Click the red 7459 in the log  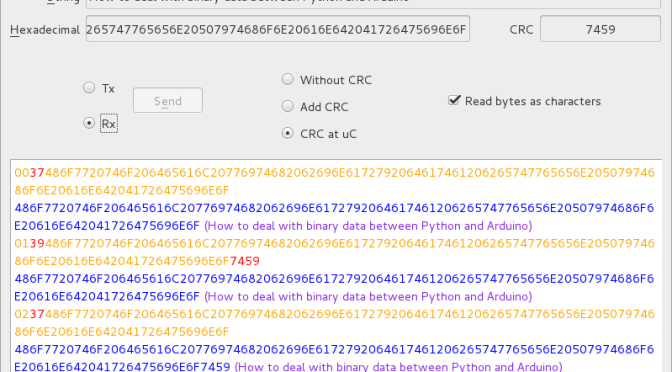tap(245, 261)
